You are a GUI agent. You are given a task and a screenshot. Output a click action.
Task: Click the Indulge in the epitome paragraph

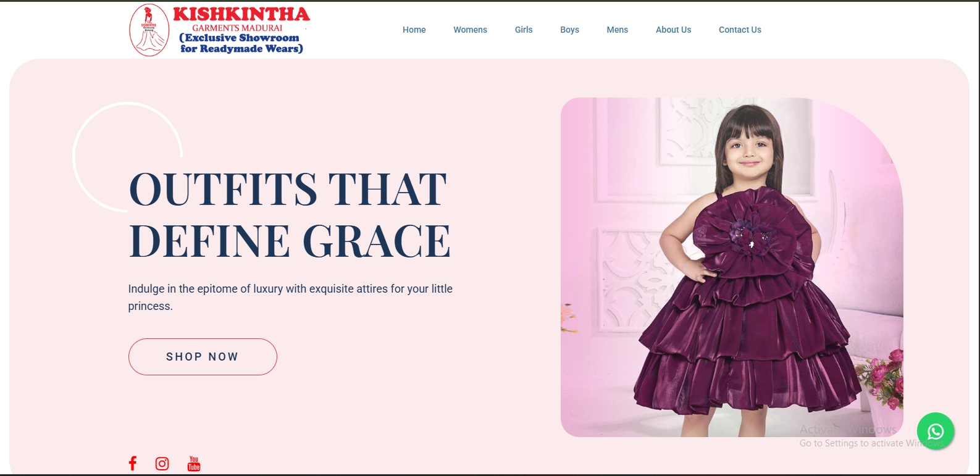(x=290, y=298)
